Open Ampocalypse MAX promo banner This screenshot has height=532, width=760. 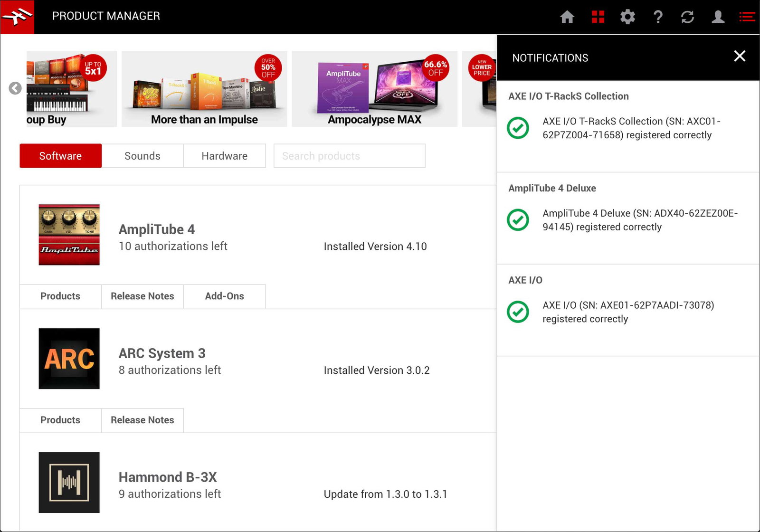[374, 89]
